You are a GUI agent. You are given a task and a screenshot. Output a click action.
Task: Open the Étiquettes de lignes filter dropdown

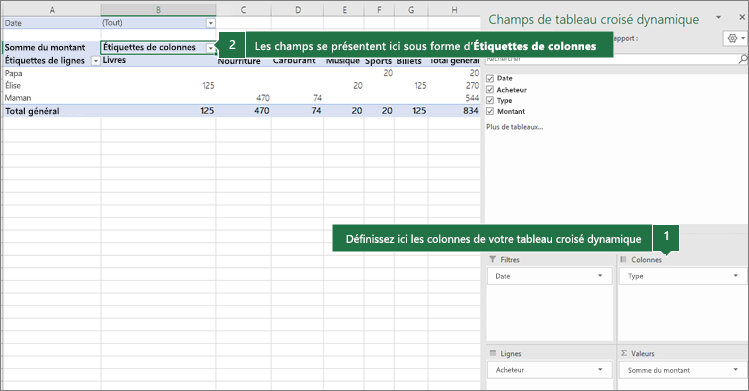coord(96,61)
